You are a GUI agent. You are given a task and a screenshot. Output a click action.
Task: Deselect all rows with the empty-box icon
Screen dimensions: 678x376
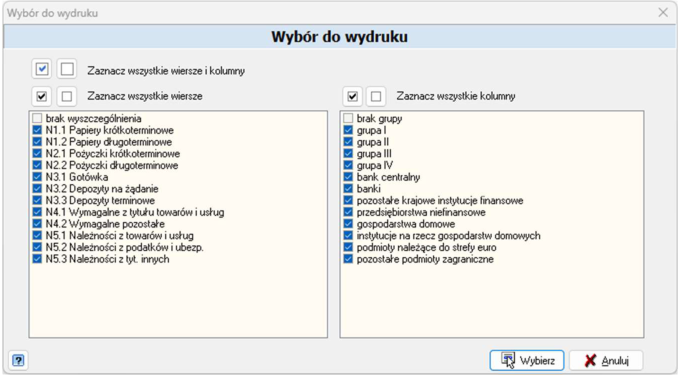click(67, 96)
